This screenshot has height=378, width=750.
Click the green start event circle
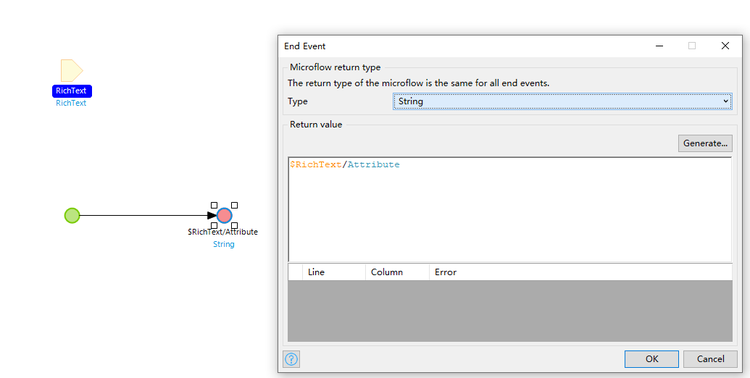[72, 215]
